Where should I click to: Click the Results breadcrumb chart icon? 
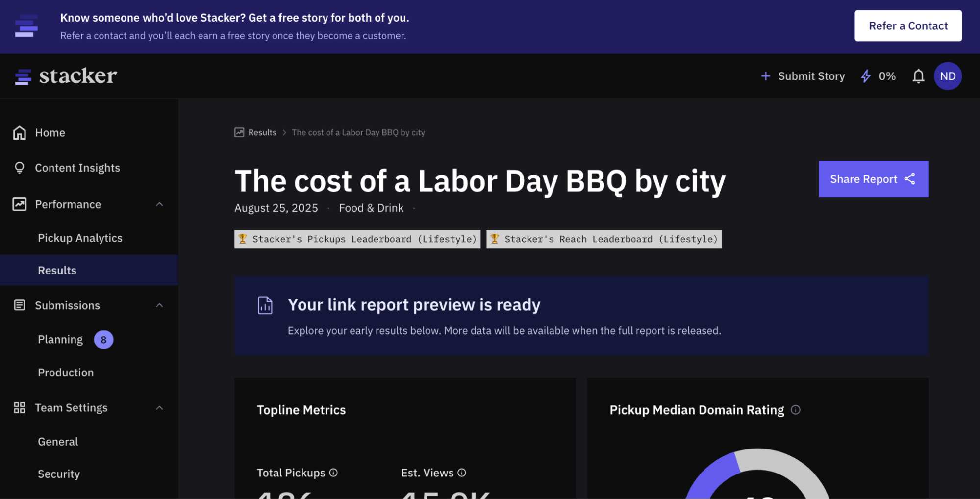239,132
